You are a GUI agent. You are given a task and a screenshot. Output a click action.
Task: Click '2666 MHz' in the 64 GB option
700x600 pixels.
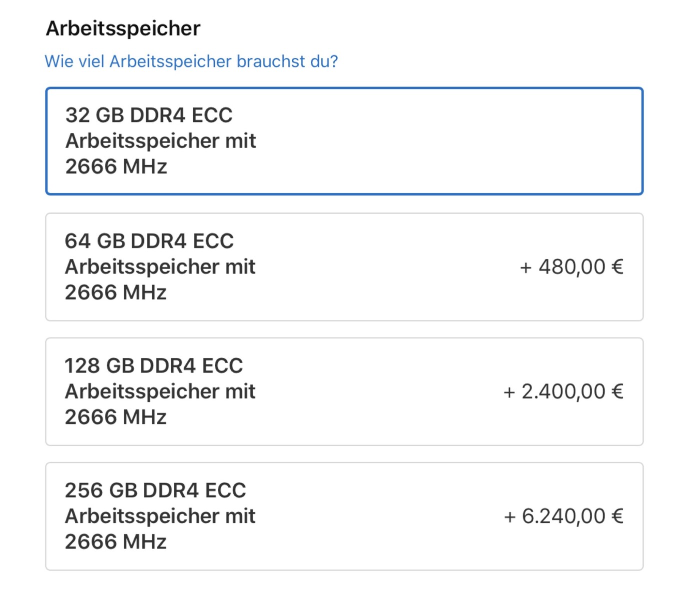click(115, 292)
